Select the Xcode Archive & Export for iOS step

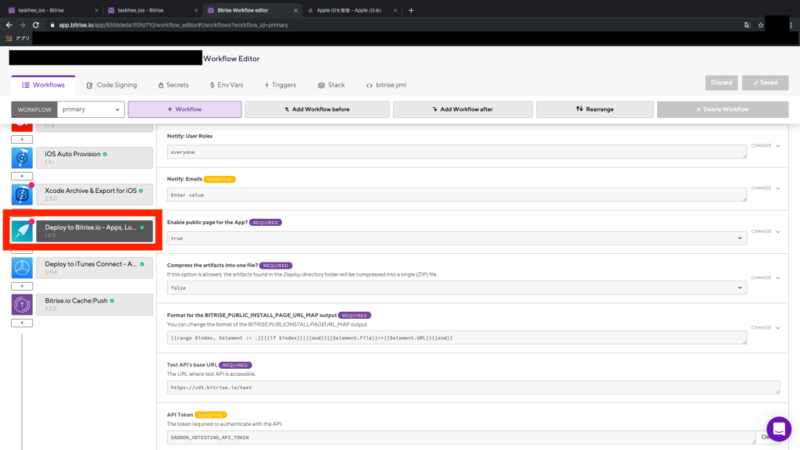[x=94, y=194]
